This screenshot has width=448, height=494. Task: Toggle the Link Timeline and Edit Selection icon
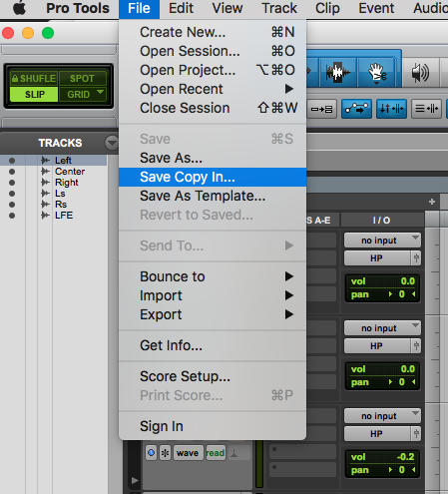[391, 109]
